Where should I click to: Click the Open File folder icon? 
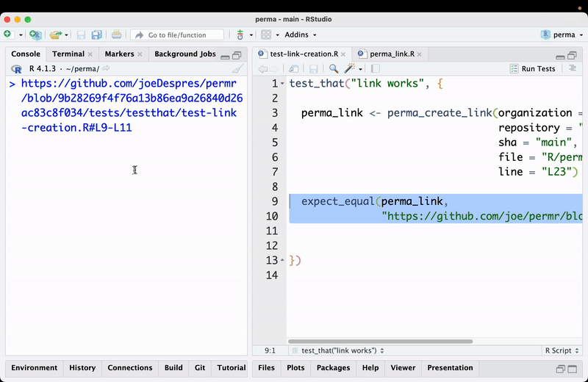(x=56, y=35)
